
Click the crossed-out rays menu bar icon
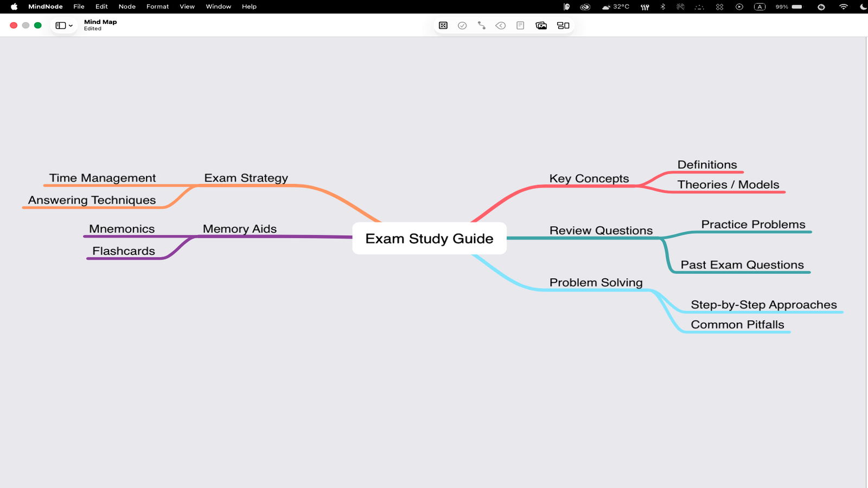coord(680,7)
